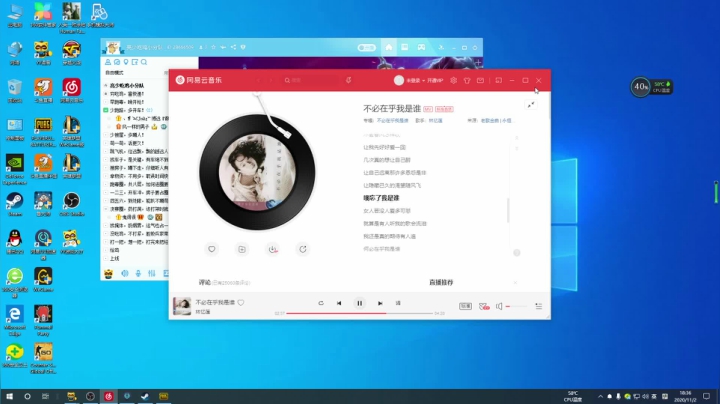The image size is (720, 404).
Task: Click the share icon in YY title bar
Action: pyautogui.click(x=233, y=47)
